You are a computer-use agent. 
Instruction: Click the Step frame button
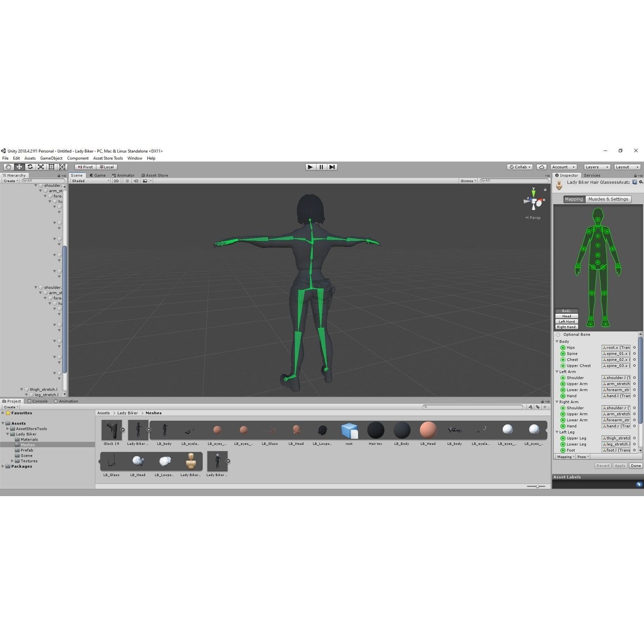coord(332,167)
